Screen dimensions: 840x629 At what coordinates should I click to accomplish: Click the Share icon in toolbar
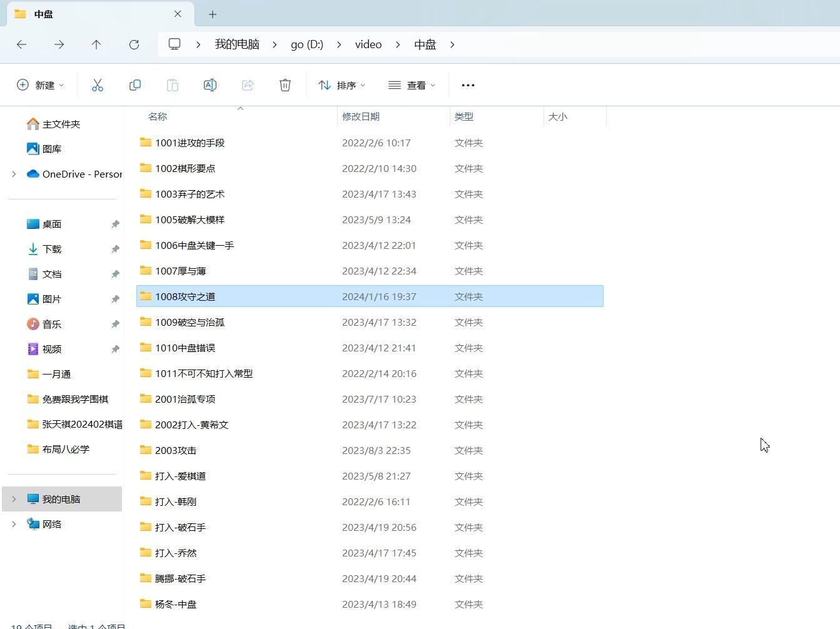coord(248,85)
